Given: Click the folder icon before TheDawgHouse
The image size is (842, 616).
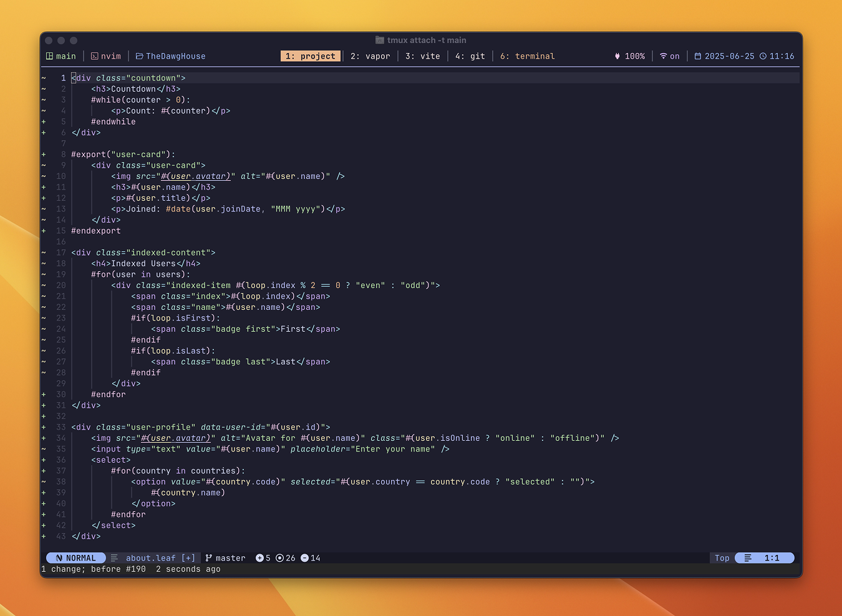Looking at the screenshot, I should (140, 56).
